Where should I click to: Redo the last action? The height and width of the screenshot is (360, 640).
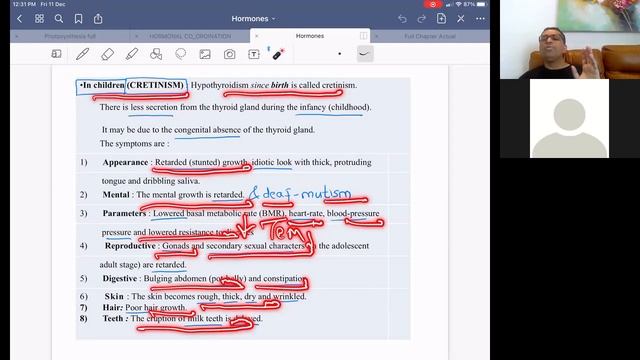point(422,19)
